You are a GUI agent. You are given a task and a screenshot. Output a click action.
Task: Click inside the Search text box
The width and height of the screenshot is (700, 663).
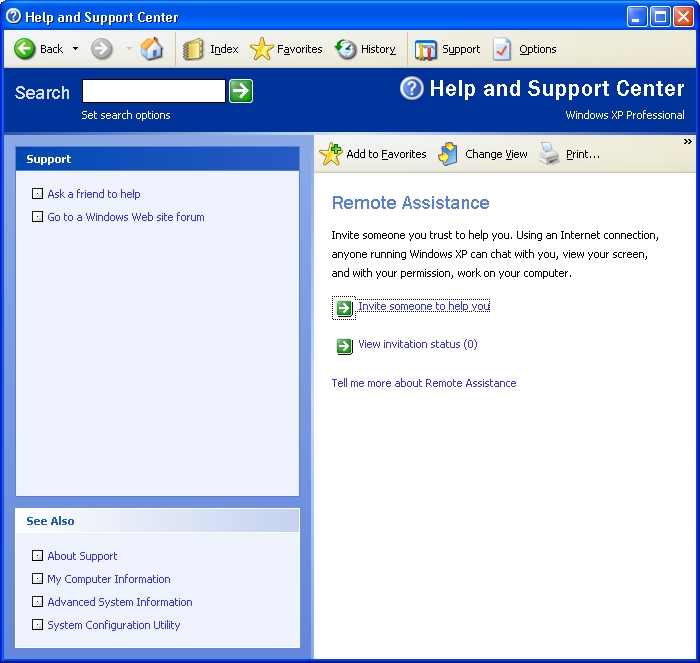coord(154,91)
